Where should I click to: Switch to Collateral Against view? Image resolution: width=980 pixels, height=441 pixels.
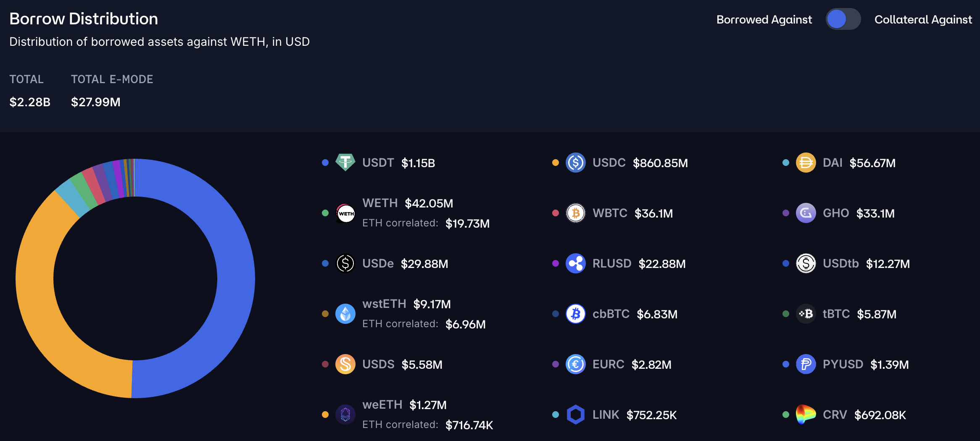tap(923, 20)
